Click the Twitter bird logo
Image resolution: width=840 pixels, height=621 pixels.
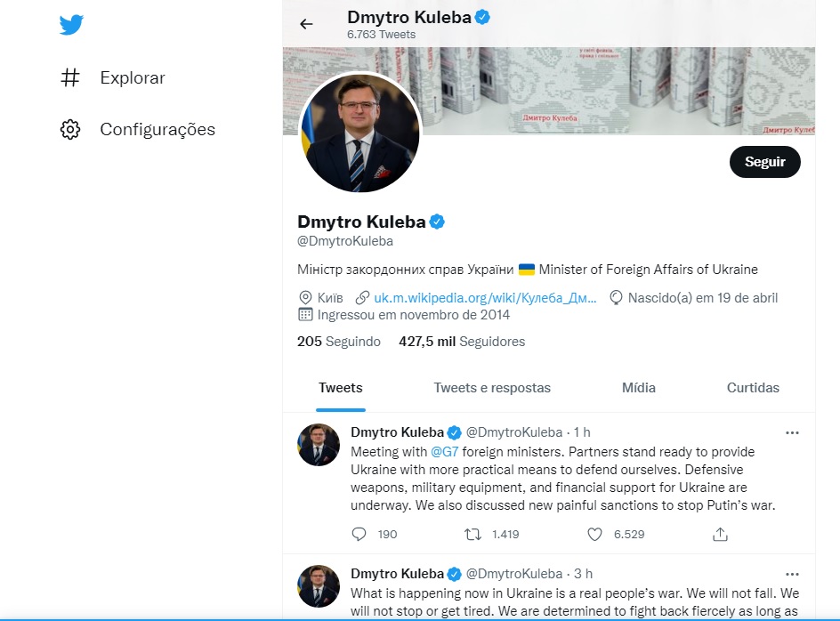click(x=71, y=25)
